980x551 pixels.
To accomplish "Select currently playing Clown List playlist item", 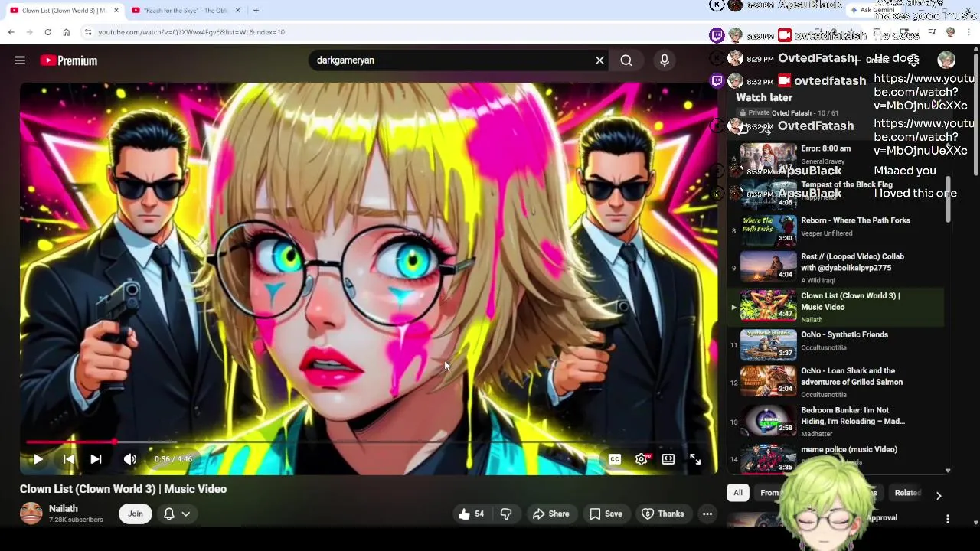I will tap(835, 307).
